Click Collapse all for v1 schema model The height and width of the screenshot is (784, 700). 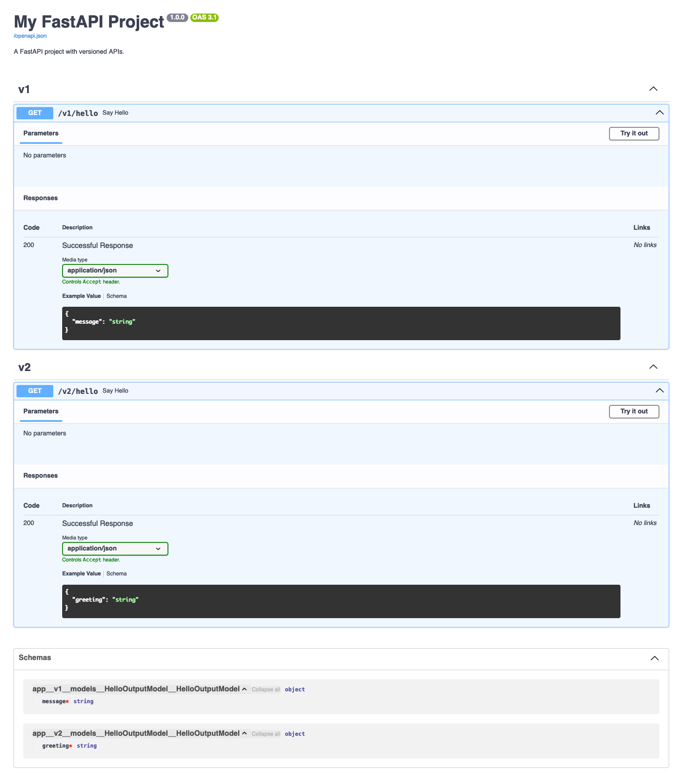(x=266, y=690)
